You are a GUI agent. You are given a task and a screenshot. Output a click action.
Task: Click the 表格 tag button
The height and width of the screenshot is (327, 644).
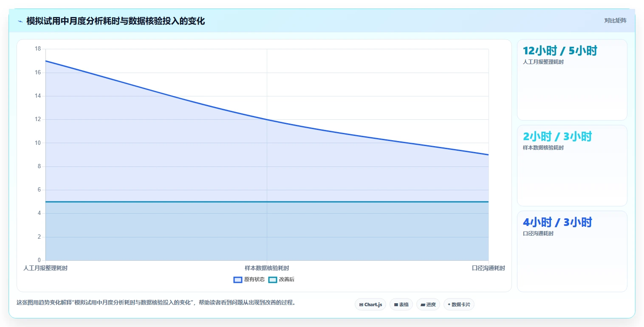401,304
